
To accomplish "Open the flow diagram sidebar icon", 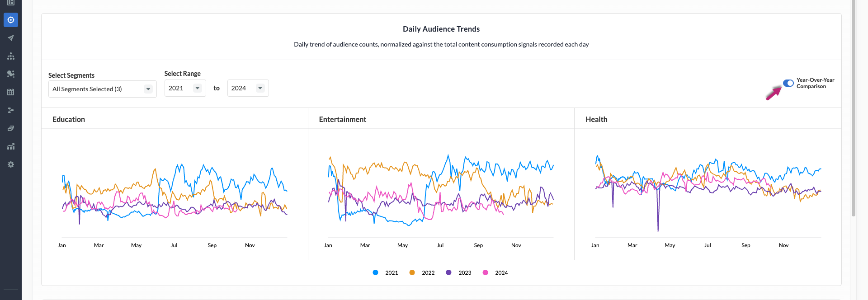I will [11, 110].
